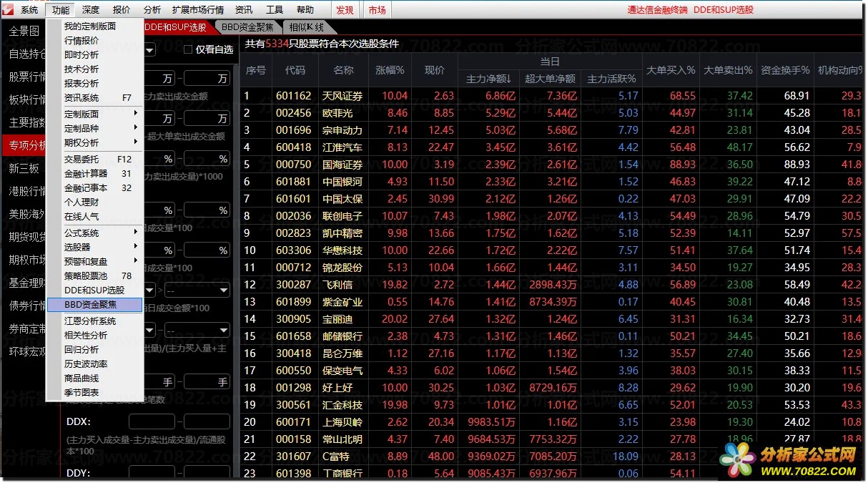Click the right 万 field above 主力卖出成交金额
The image size is (868, 483).
[x=207, y=78]
